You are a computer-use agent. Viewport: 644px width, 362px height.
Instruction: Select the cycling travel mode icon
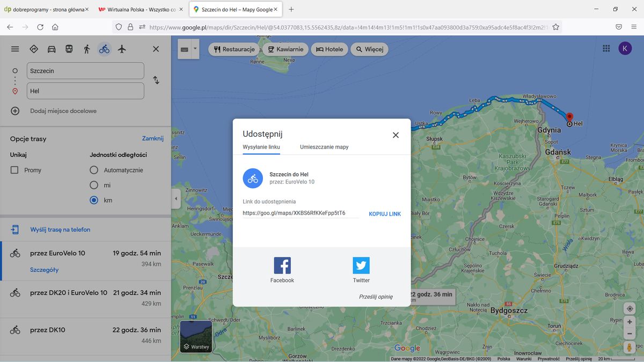tap(104, 48)
